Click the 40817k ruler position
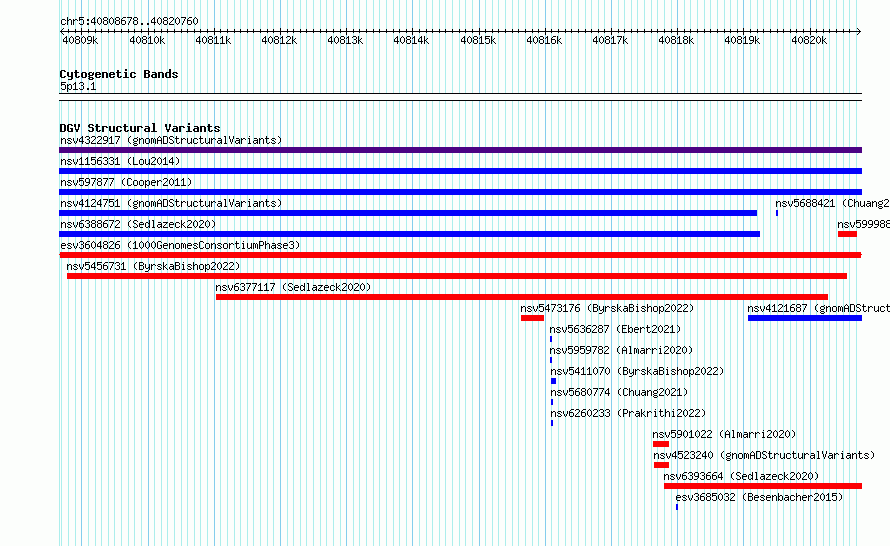890x546 pixels. click(x=610, y=40)
